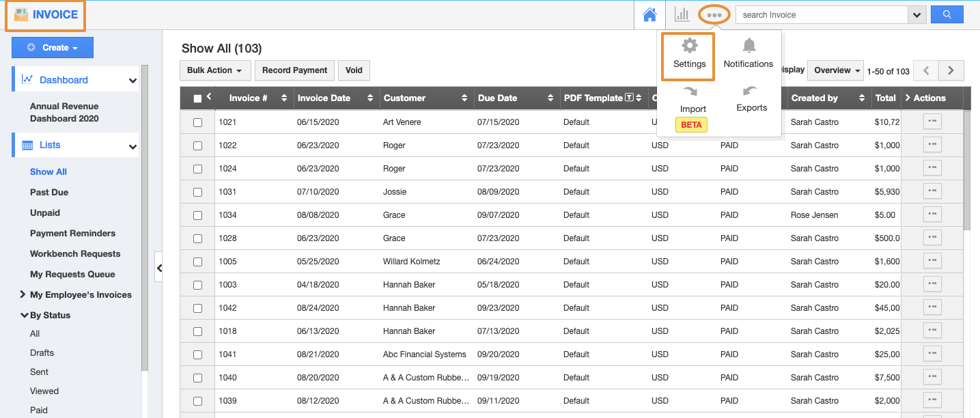Image resolution: width=980 pixels, height=418 pixels.
Task: Toggle the select-all header checkbox
Action: click(198, 98)
